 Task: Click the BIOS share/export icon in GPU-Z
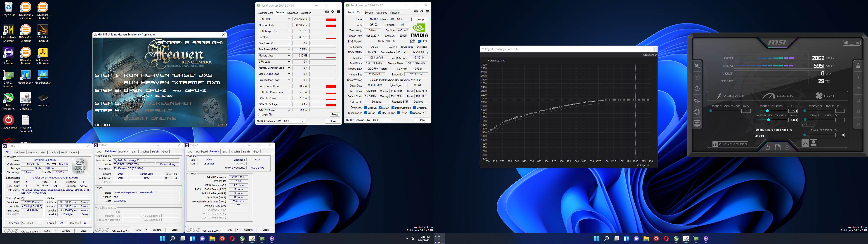click(413, 41)
